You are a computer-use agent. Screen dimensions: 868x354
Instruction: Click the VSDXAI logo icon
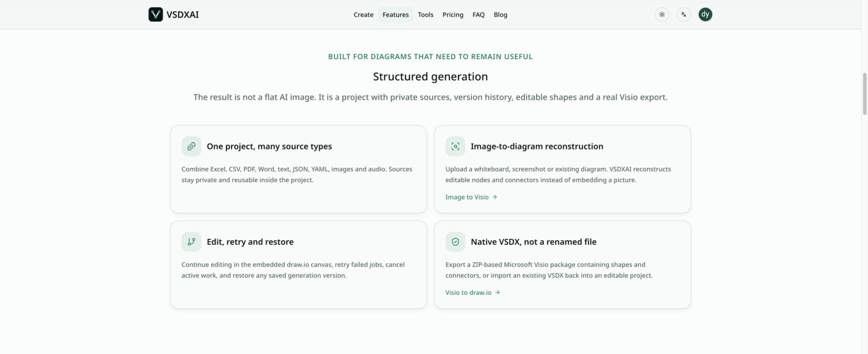[x=155, y=15]
